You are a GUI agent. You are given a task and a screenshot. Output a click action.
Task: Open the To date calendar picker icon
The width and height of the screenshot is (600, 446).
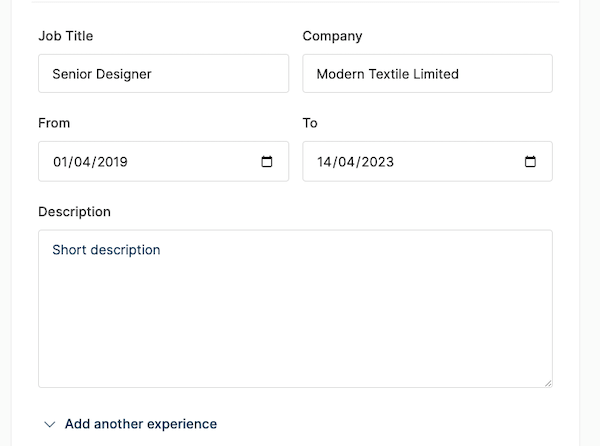coord(531,162)
